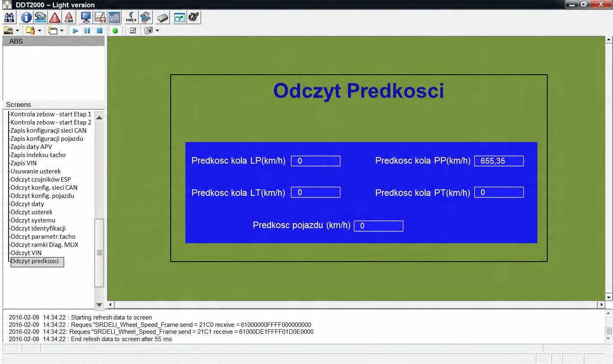
Task: Expand the window folder dropdown arrow
Action: click(62, 31)
